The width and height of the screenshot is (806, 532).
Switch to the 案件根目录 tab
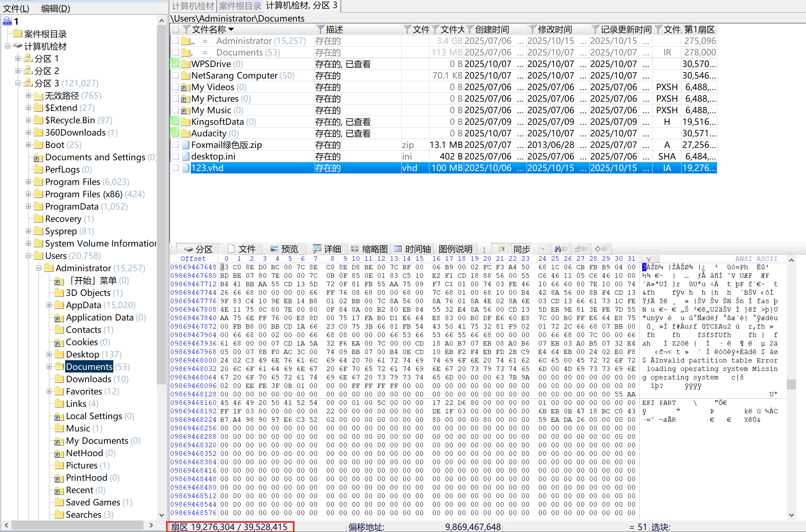click(240, 6)
